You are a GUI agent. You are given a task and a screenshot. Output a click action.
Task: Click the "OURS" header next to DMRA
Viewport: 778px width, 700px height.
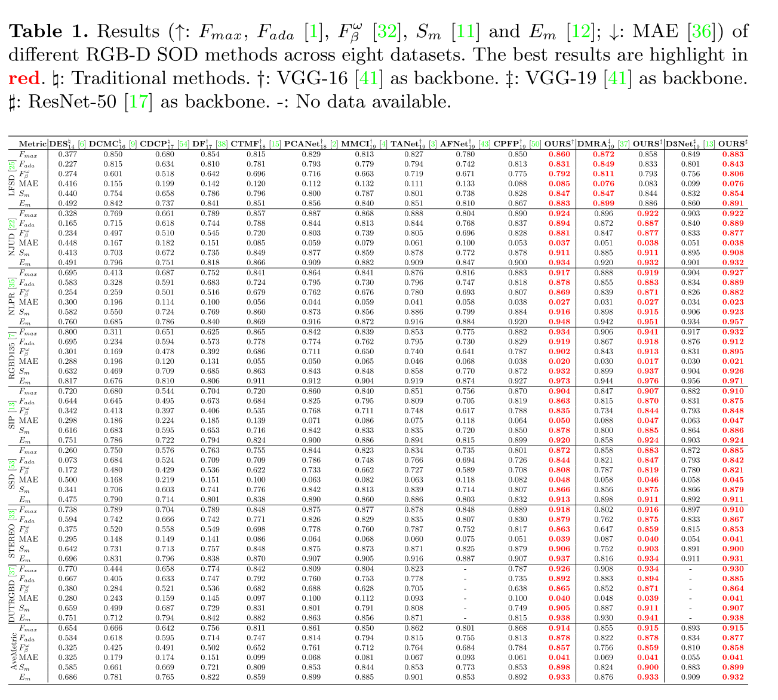pyautogui.click(x=648, y=144)
